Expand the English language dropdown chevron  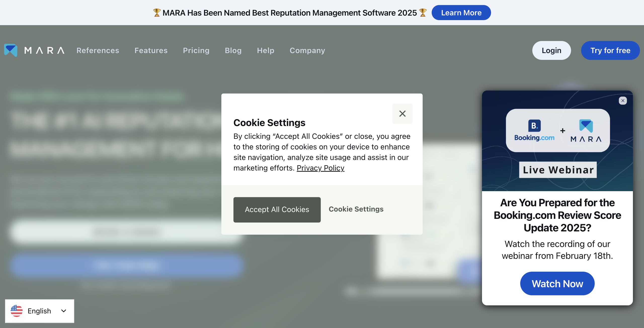pyautogui.click(x=64, y=311)
